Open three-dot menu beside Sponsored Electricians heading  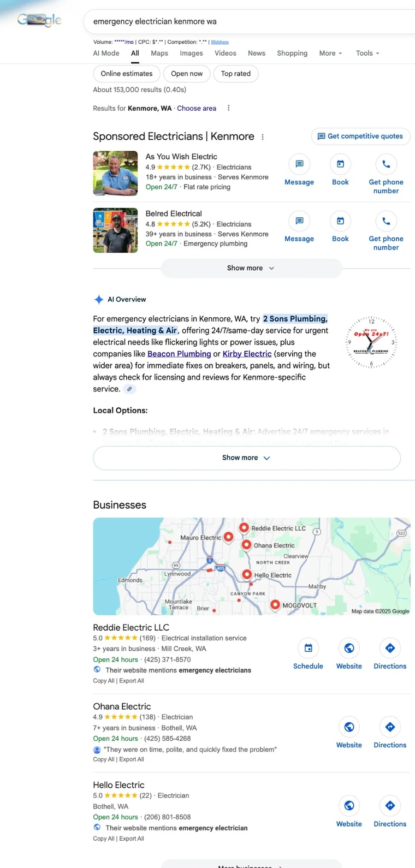click(263, 137)
